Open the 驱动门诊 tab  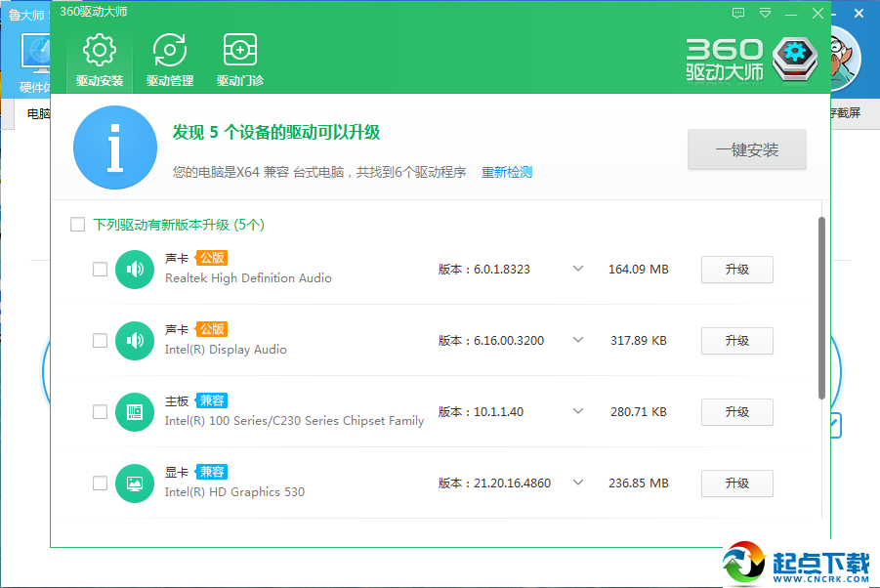tap(240, 60)
